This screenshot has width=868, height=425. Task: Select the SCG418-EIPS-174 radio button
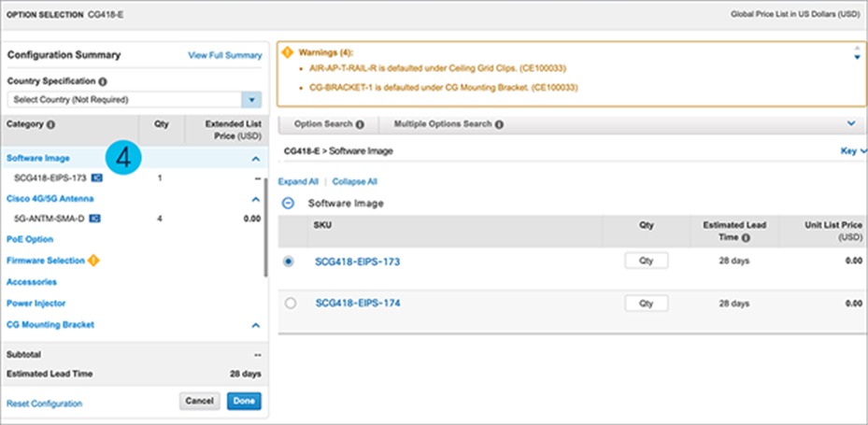coord(290,304)
